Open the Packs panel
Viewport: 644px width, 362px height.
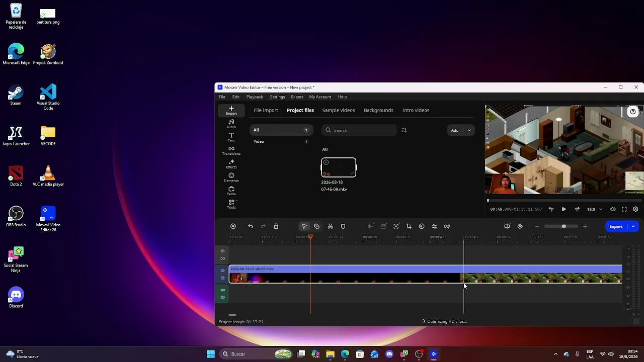click(231, 191)
